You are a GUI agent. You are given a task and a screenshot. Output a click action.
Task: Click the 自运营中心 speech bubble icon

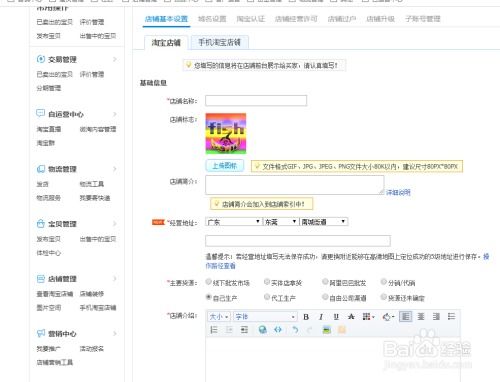pos(40,113)
